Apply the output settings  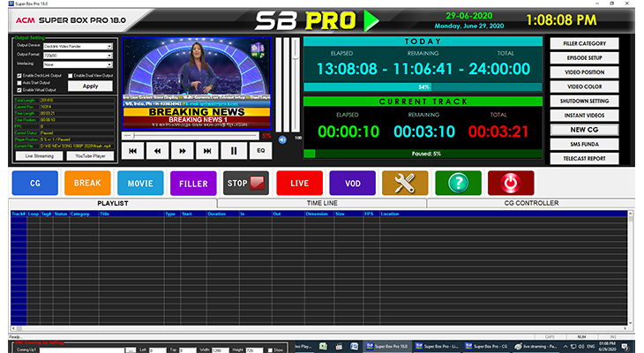[90, 86]
